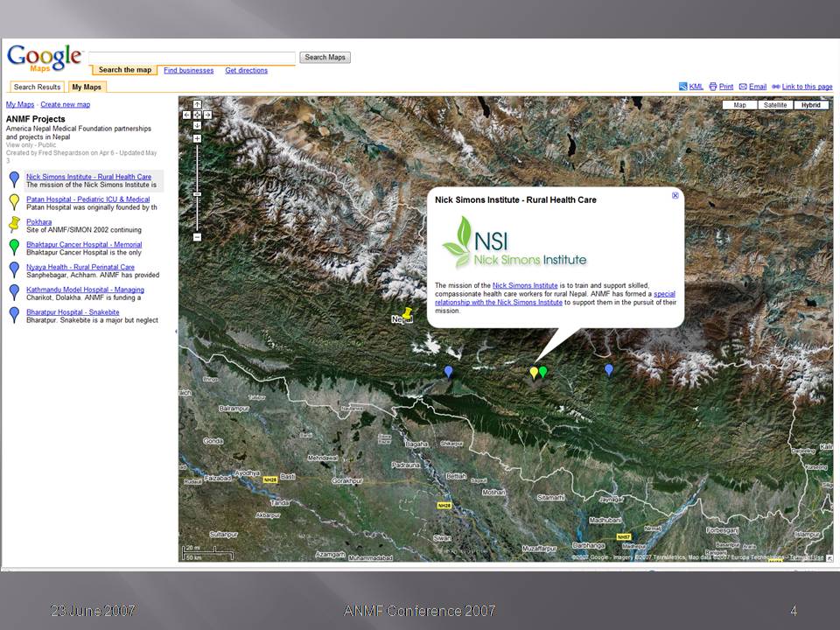Click the zoom level slider handle

(x=197, y=194)
